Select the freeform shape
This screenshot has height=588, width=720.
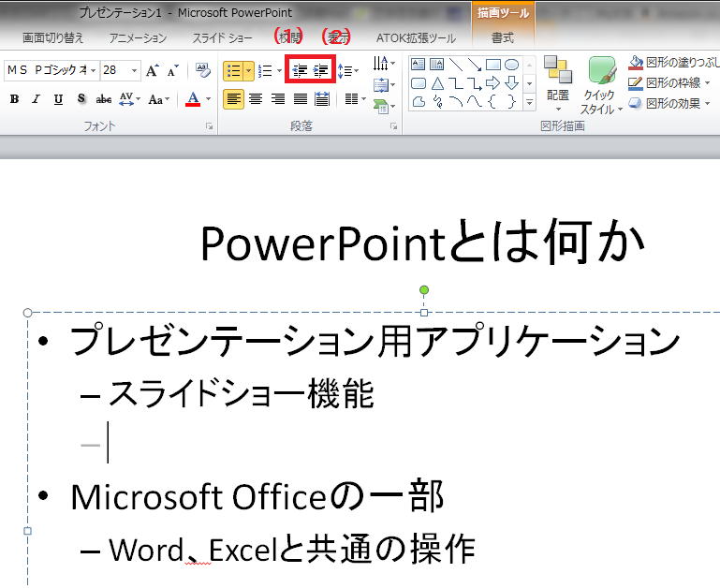coord(419,101)
